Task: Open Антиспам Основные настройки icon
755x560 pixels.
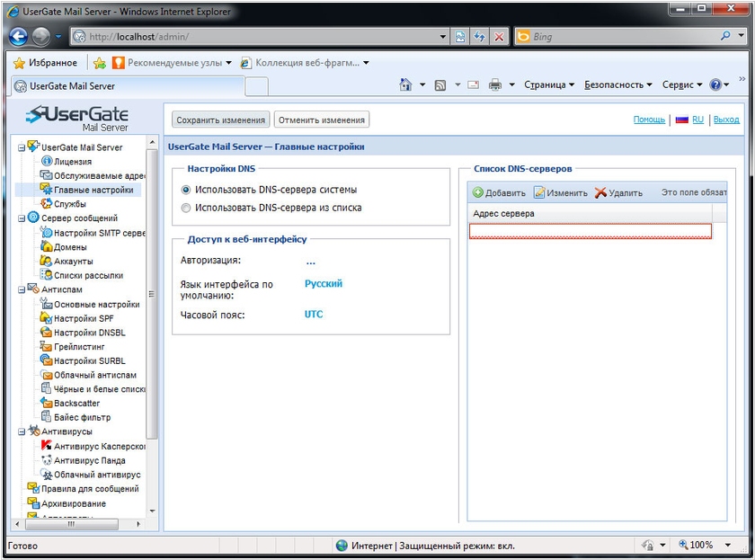Action: [47, 303]
